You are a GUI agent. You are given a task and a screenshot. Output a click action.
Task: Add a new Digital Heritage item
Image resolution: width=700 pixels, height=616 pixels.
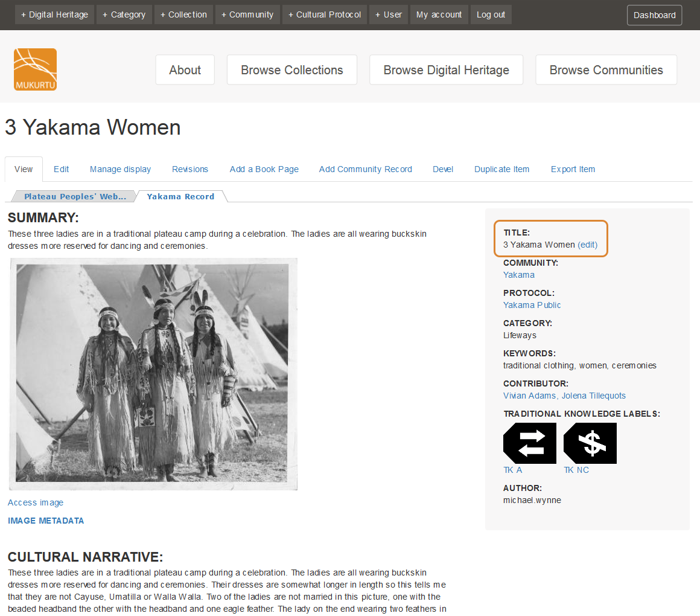point(54,14)
